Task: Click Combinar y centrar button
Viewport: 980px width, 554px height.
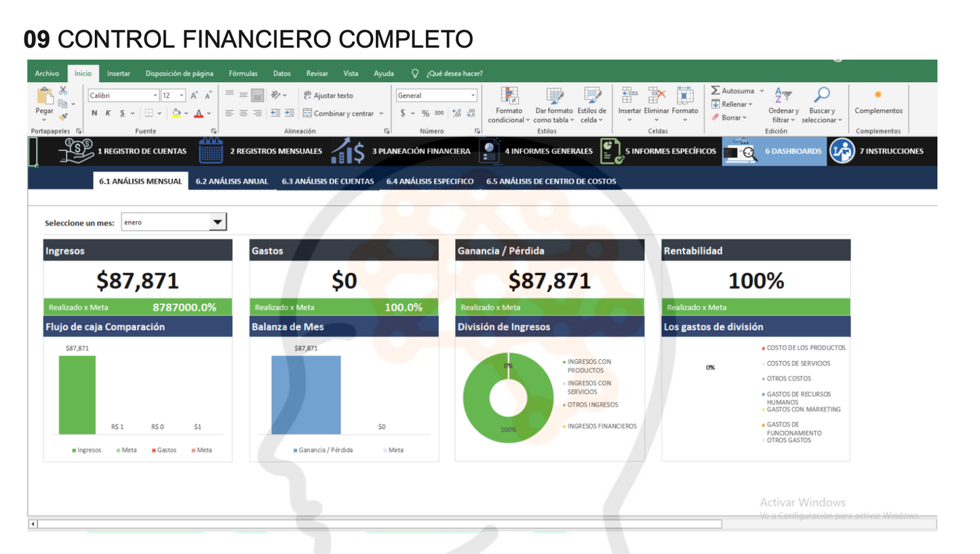Action: [342, 113]
